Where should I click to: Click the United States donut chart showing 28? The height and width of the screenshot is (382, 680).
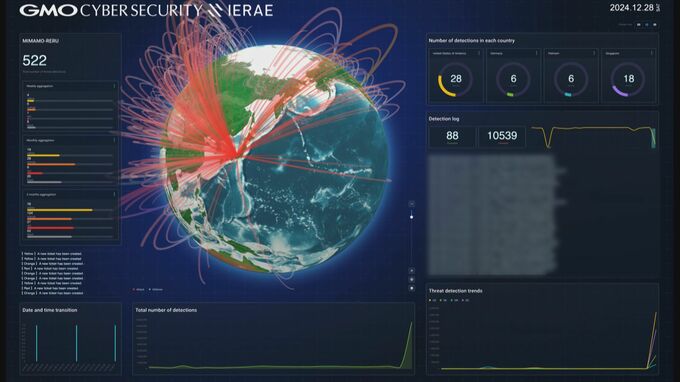455,79
